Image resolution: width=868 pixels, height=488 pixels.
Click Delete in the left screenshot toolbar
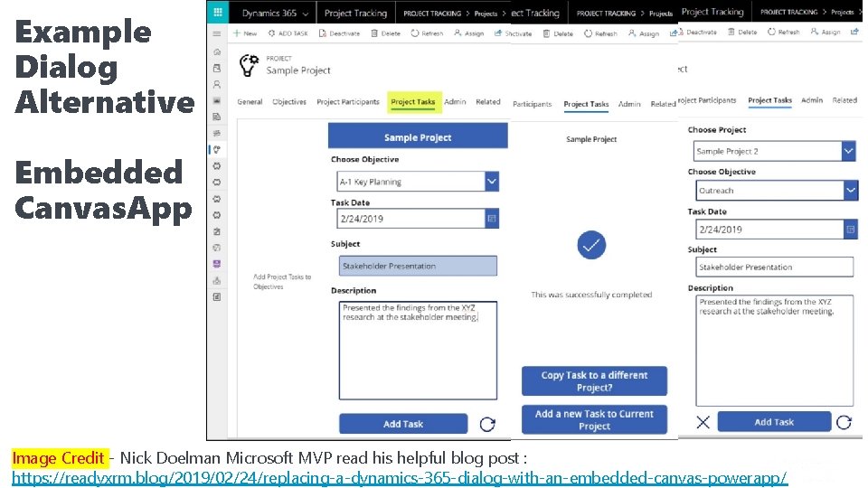click(386, 33)
